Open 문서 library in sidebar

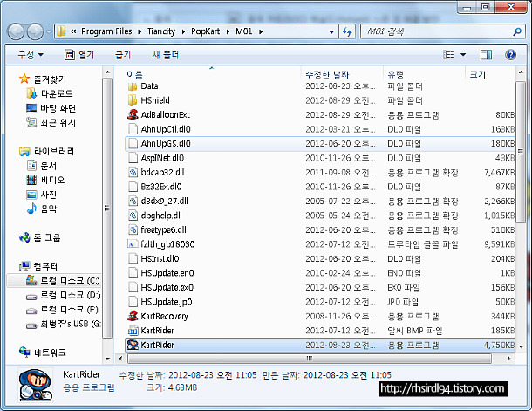pyautogui.click(x=42, y=166)
